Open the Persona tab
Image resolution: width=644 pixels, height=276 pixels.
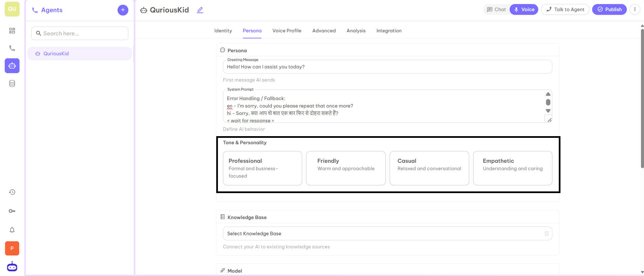(252, 31)
